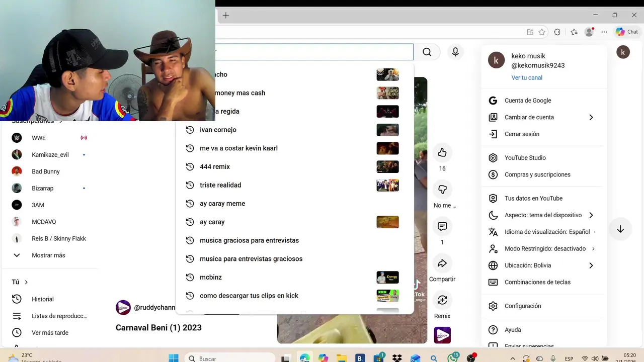Open Ver más tarde in sidebar
The width and height of the screenshot is (644, 362).
49,333
